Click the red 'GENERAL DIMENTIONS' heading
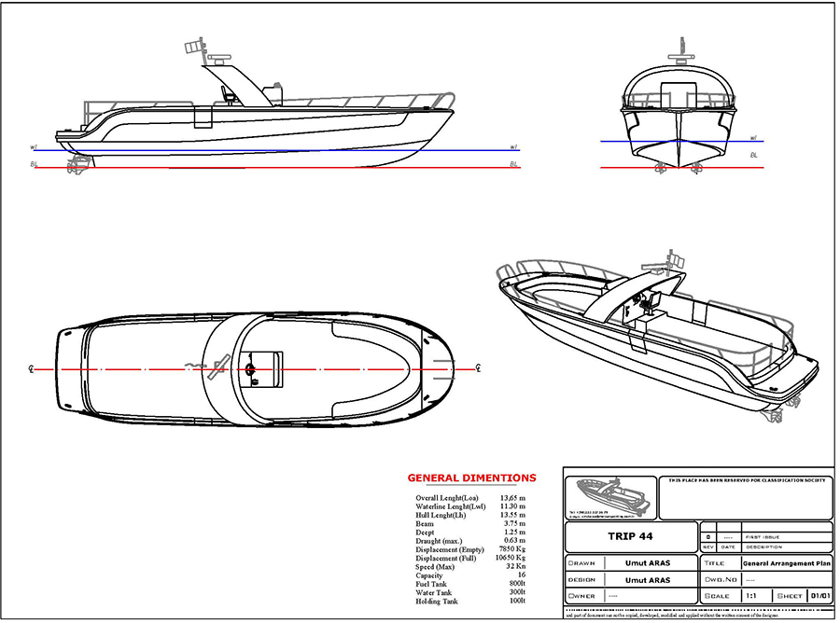840x623 pixels. (x=472, y=478)
